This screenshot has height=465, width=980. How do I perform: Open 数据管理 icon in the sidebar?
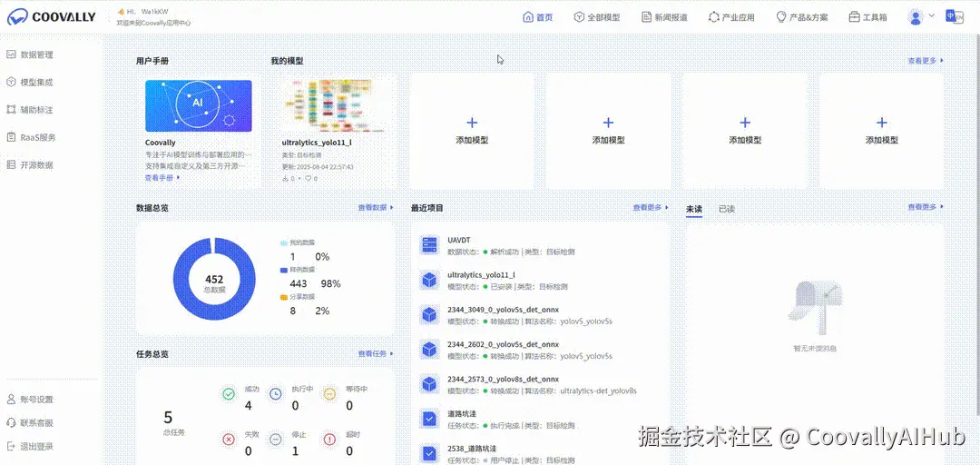(x=11, y=54)
